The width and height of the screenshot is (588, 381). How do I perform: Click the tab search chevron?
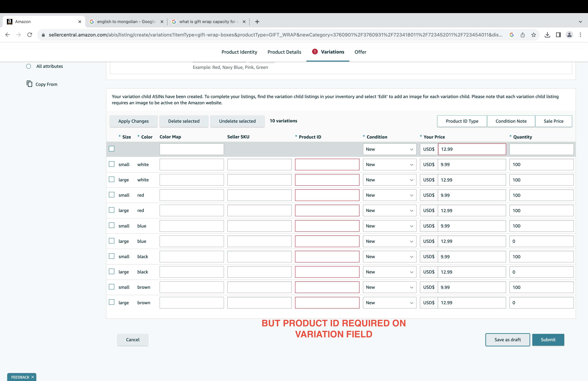click(580, 22)
